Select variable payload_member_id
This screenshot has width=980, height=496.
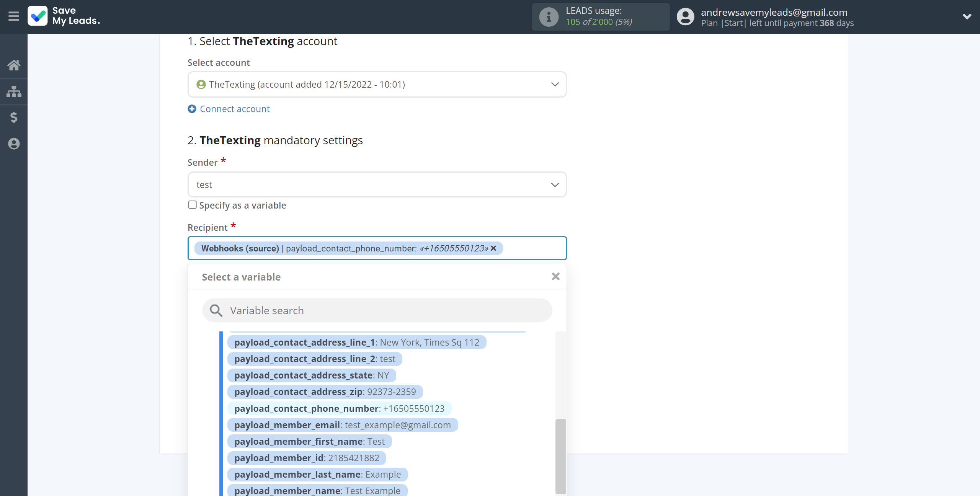[x=307, y=458]
